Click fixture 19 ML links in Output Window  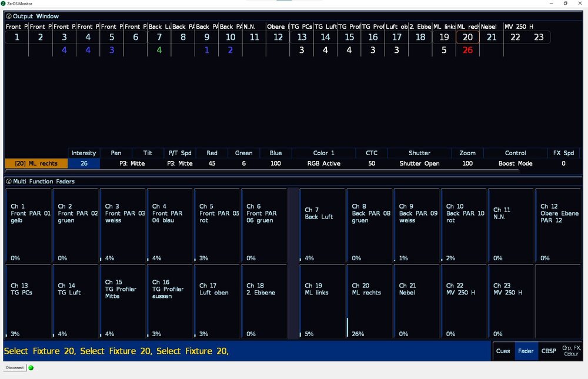(x=444, y=37)
